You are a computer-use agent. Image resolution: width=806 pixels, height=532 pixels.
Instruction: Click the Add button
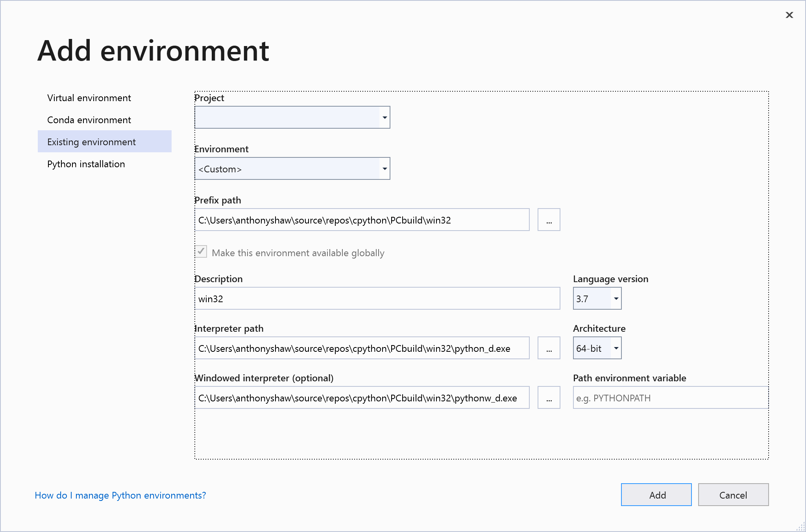click(656, 495)
